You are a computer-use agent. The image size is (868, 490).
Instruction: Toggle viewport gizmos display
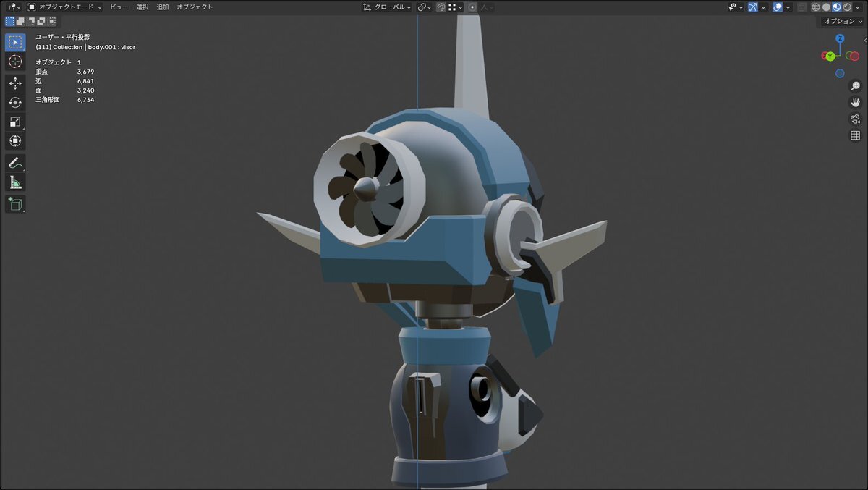coord(753,7)
